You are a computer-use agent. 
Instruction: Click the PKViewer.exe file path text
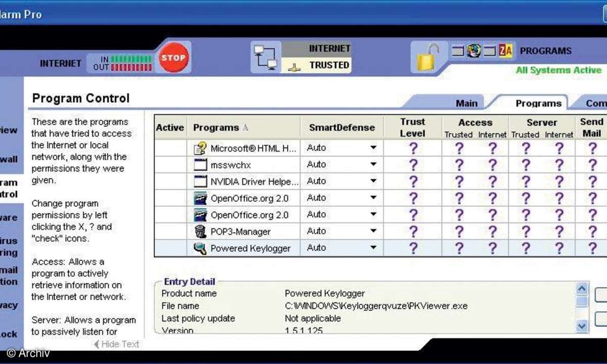click(x=376, y=306)
